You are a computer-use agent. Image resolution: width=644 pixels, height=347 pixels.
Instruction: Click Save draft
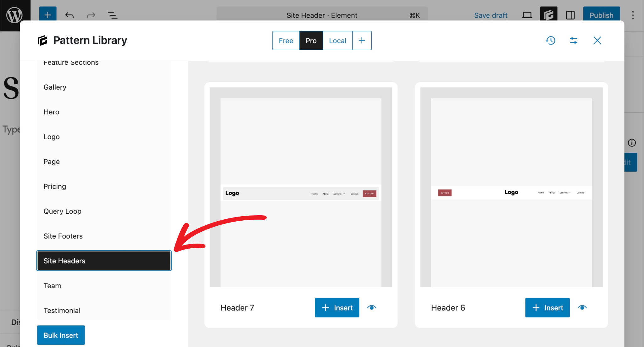491,15
